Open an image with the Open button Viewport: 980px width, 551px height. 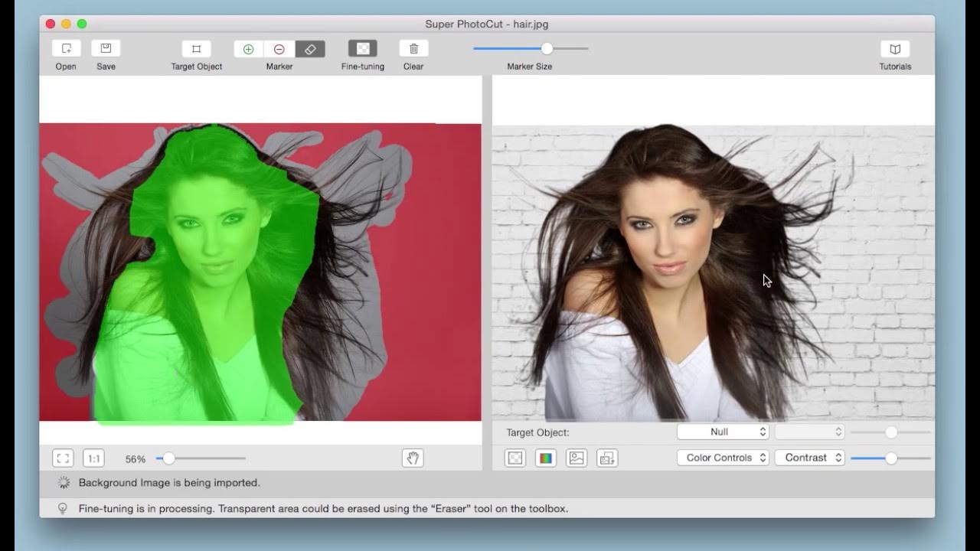pos(67,48)
